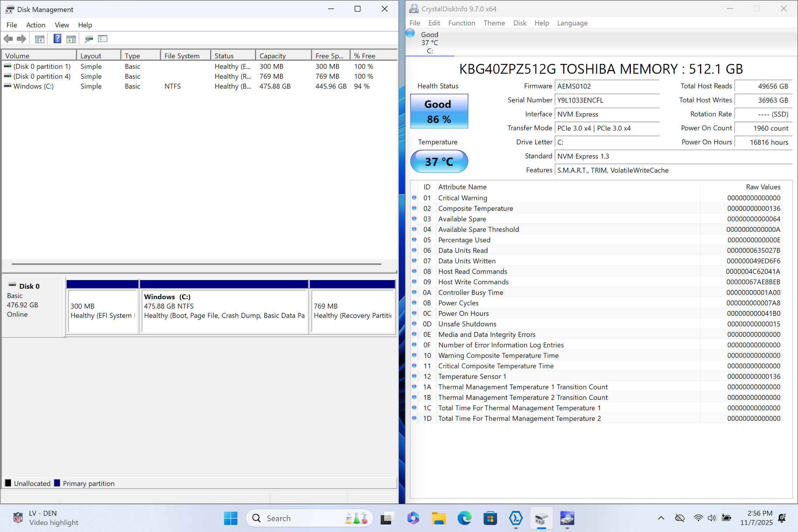Click the Good 86 % health status button
798x532 pixels.
[439, 111]
